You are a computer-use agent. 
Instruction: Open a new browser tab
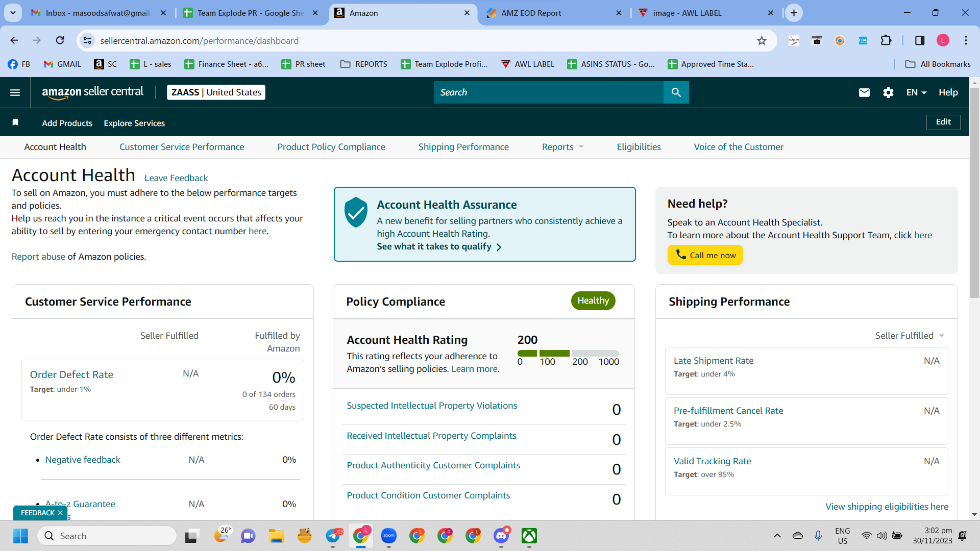794,13
